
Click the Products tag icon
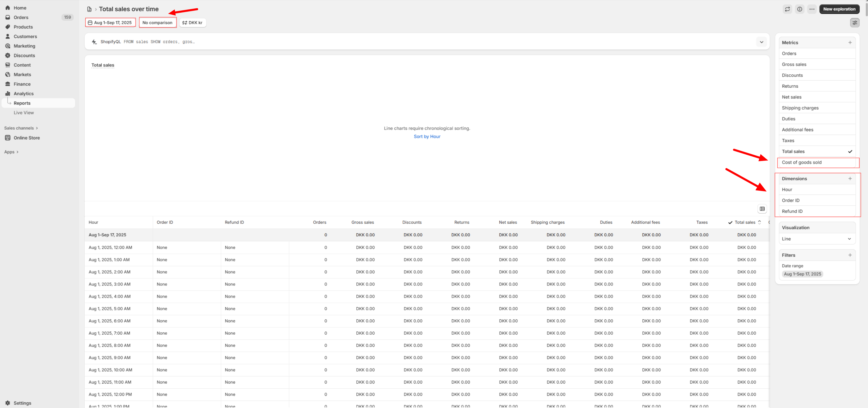coord(8,27)
